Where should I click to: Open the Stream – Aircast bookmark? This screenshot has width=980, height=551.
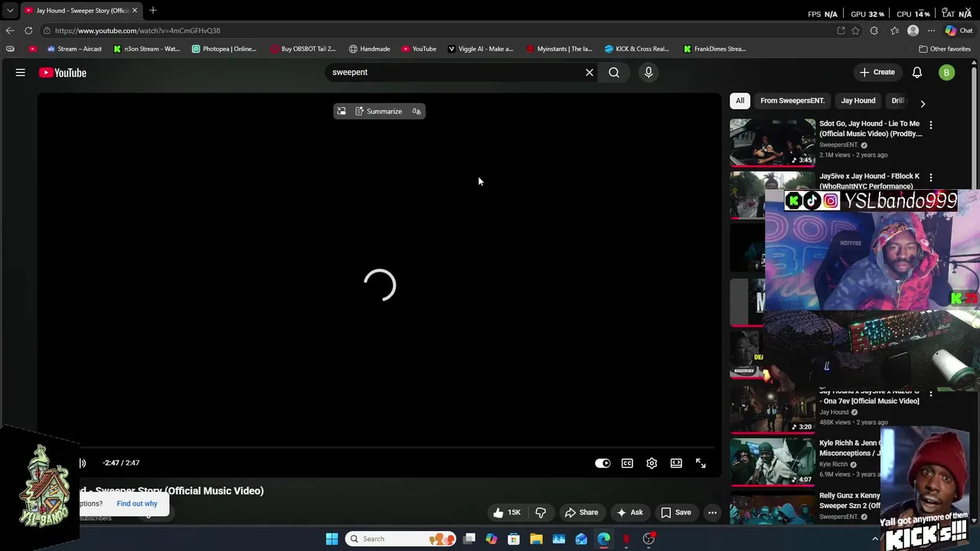(x=74, y=49)
